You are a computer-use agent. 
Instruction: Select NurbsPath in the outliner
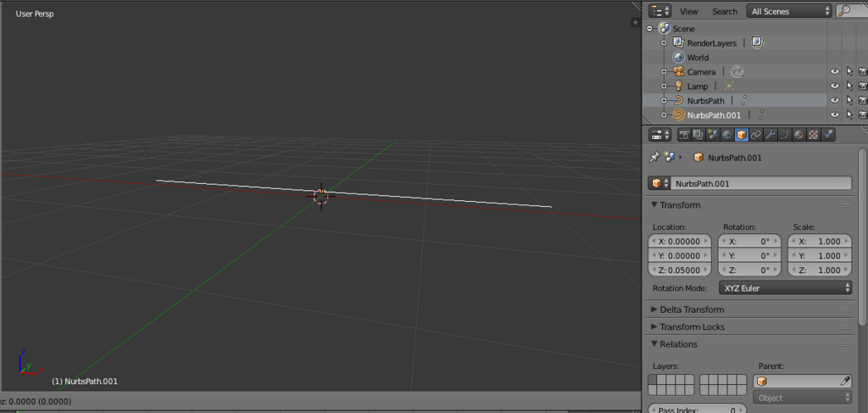pos(706,101)
